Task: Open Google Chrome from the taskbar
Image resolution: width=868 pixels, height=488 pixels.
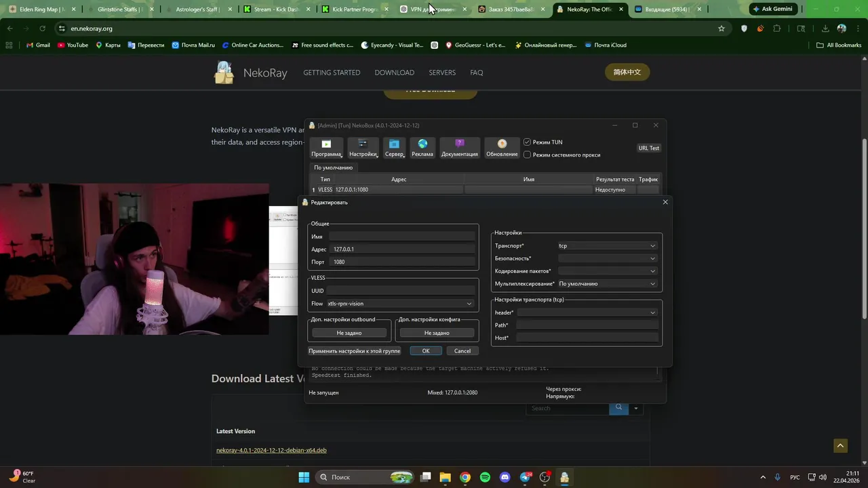Action: tap(465, 477)
